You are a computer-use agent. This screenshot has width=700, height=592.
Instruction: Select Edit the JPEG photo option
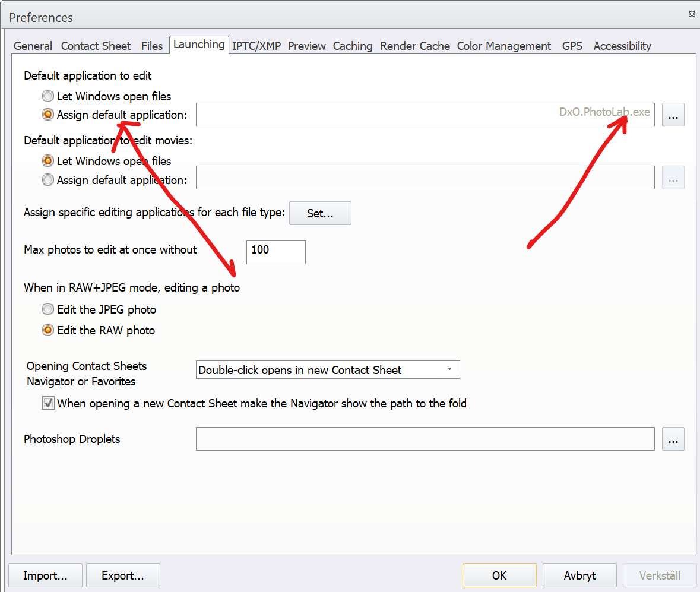click(47, 309)
